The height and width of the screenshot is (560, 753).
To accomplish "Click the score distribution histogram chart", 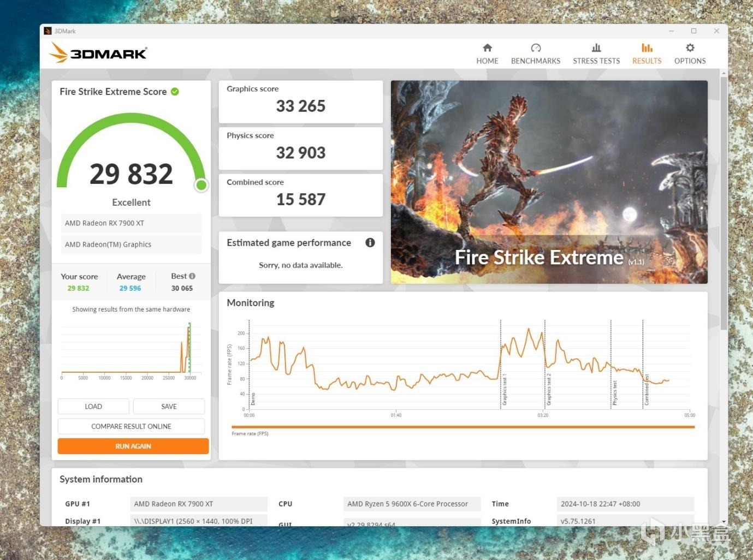I will pyautogui.click(x=131, y=350).
